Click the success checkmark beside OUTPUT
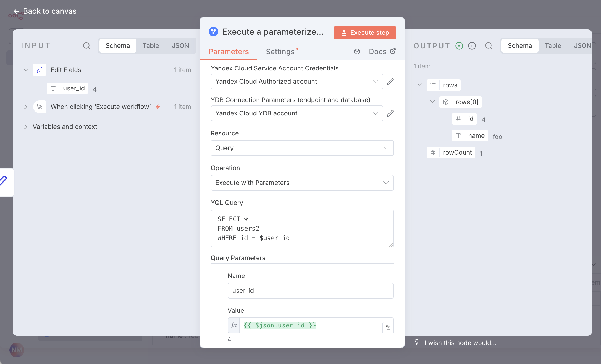 click(459, 45)
